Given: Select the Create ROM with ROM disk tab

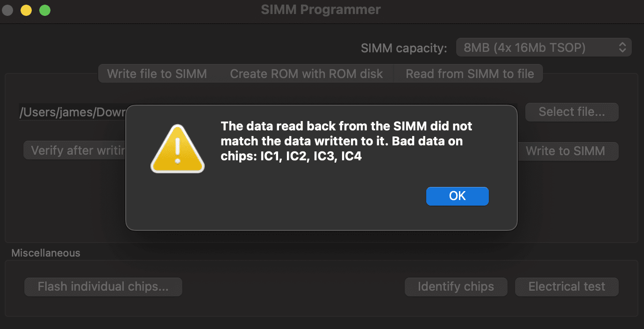Looking at the screenshot, I should (306, 74).
